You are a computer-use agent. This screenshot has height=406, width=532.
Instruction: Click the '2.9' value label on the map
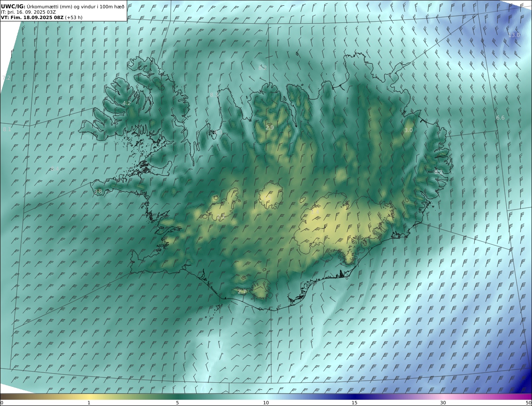coord(269,127)
